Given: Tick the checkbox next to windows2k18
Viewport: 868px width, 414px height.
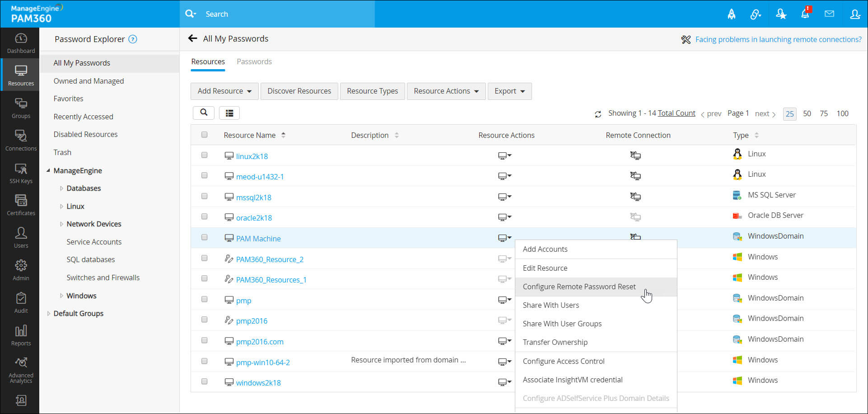Looking at the screenshot, I should click(x=204, y=381).
